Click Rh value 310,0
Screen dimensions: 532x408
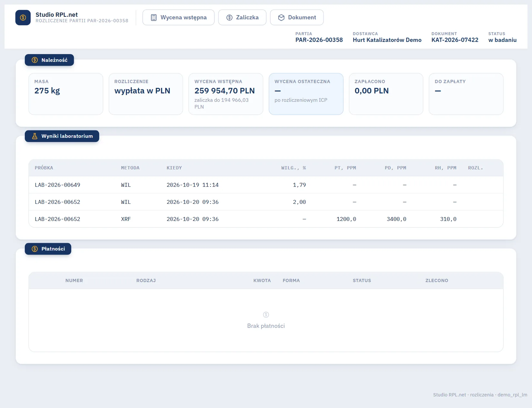point(448,219)
